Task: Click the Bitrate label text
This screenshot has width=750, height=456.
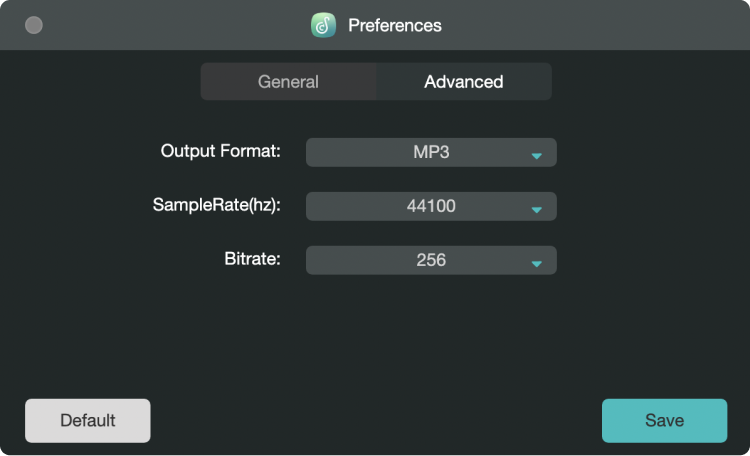Action: 253,259
